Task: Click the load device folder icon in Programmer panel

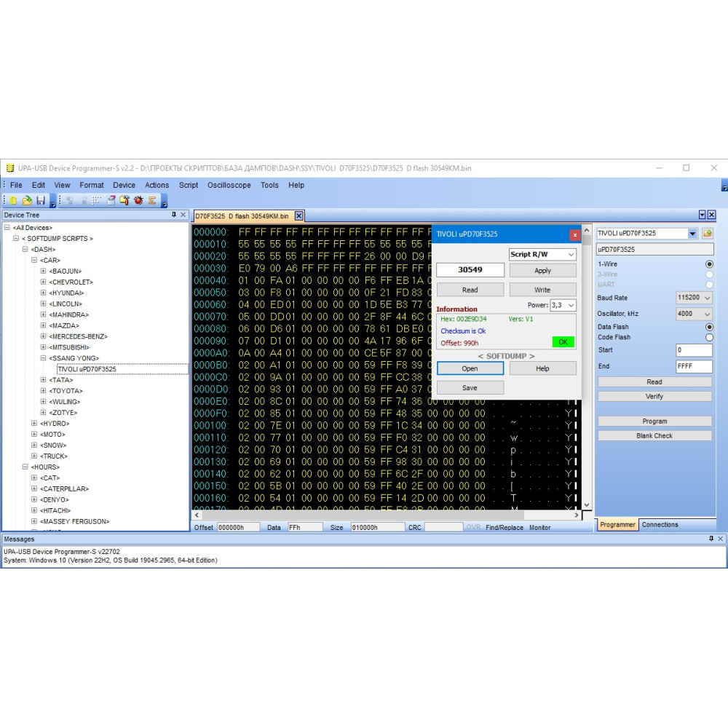Action: pos(708,234)
